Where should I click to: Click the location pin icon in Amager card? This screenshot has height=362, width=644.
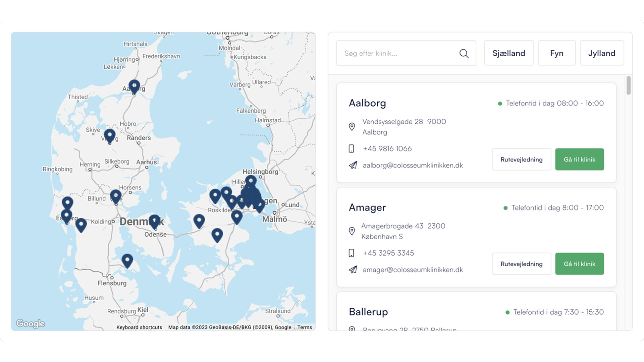[352, 231]
